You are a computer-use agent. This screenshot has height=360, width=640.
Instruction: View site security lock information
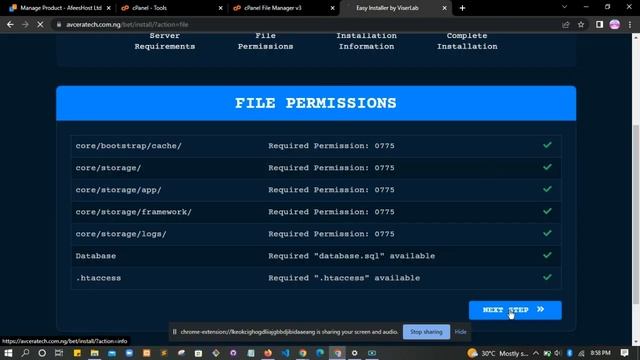tap(59, 24)
